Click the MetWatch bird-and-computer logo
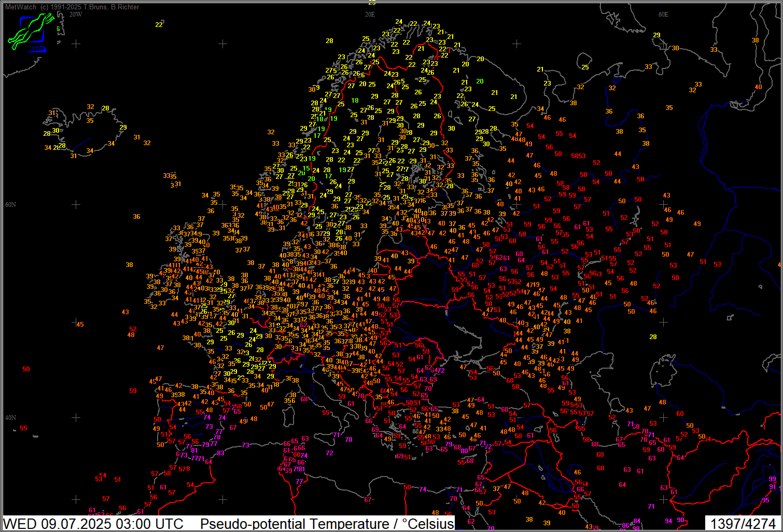 31,33
